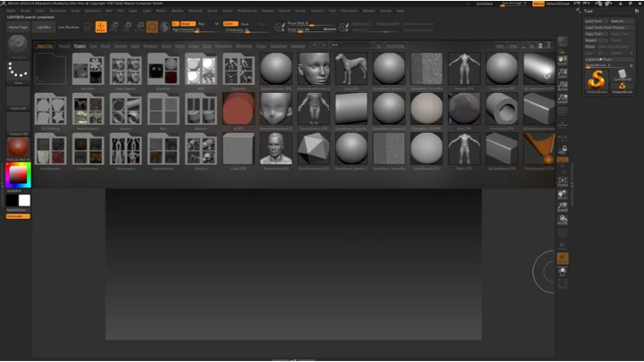Open the Dog.ZPR project thumbnail
Viewport: 644px width, 362px height.
coord(352,69)
